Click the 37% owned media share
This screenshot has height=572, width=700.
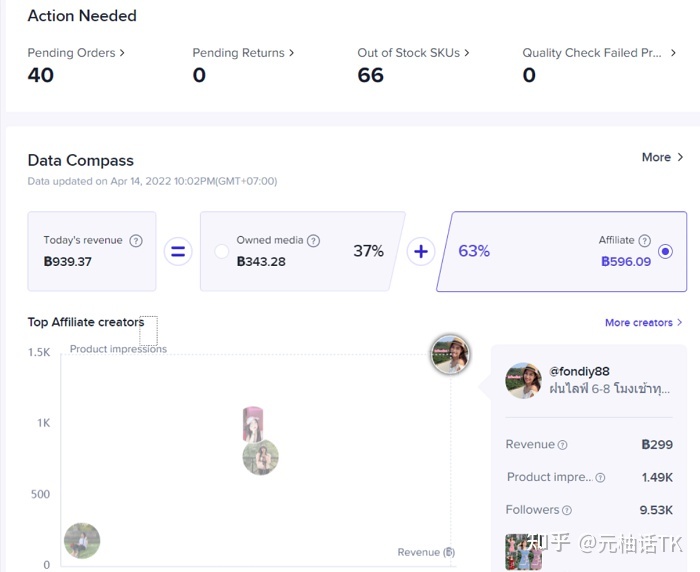(x=368, y=251)
